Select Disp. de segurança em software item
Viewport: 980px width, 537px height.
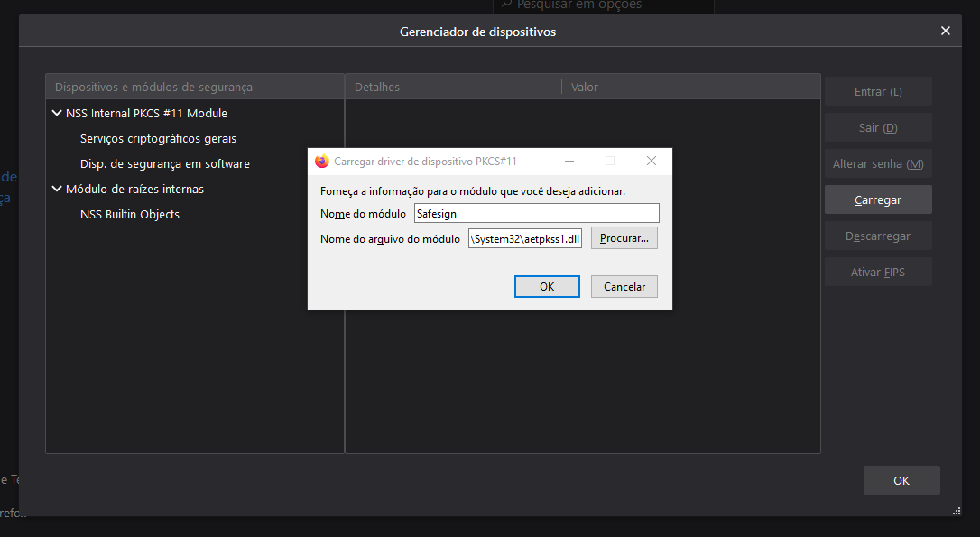tap(164, 163)
